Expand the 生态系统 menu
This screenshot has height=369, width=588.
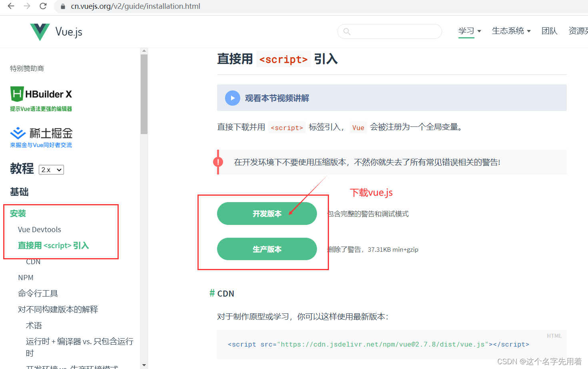coord(511,31)
